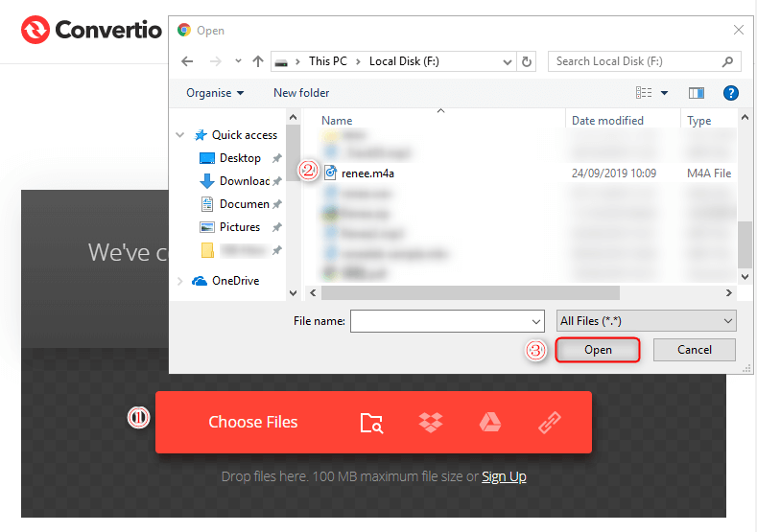Choose files from Google Drive icon

tap(490, 422)
